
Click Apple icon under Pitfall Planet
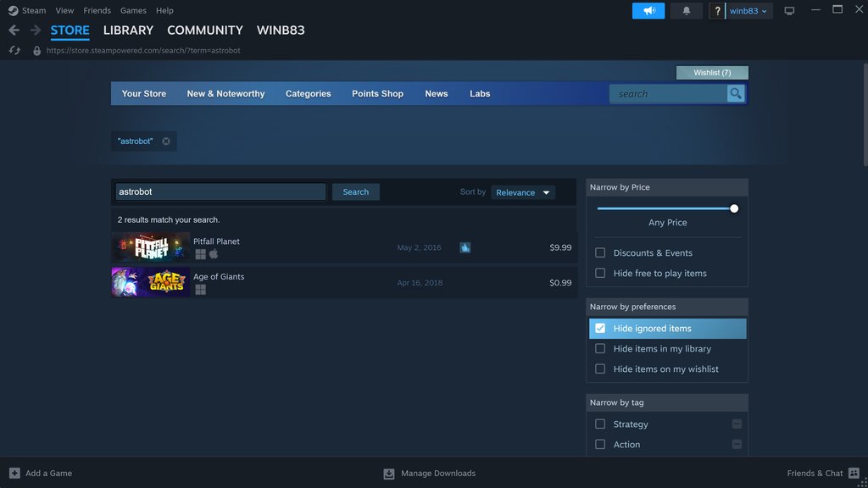coord(214,254)
